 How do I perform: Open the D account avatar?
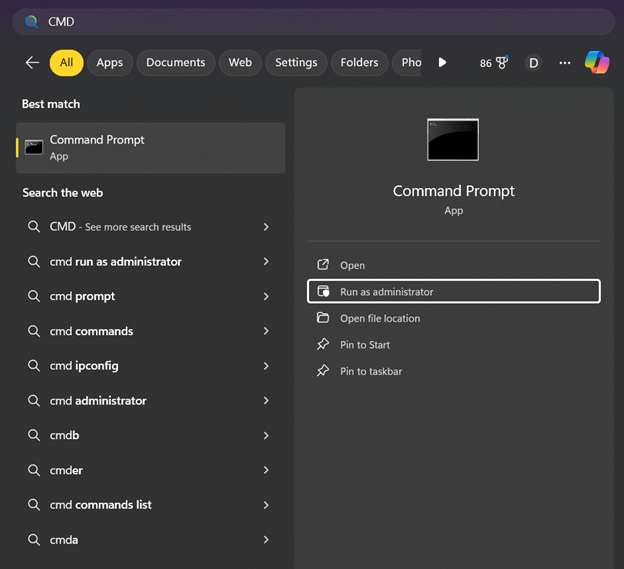click(x=533, y=63)
